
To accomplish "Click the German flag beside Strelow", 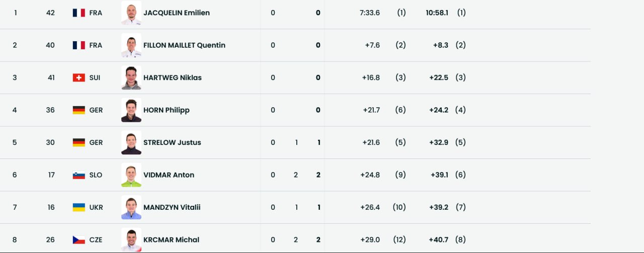I will 79,142.
